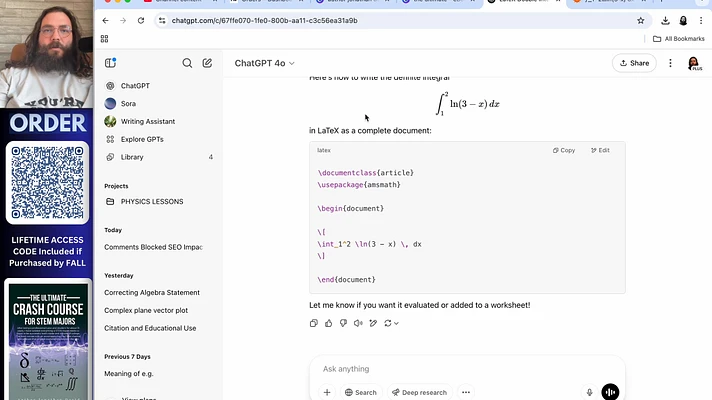This screenshot has height=400, width=712.
Task: Start voice mode with the waveform button
Action: (x=610, y=392)
